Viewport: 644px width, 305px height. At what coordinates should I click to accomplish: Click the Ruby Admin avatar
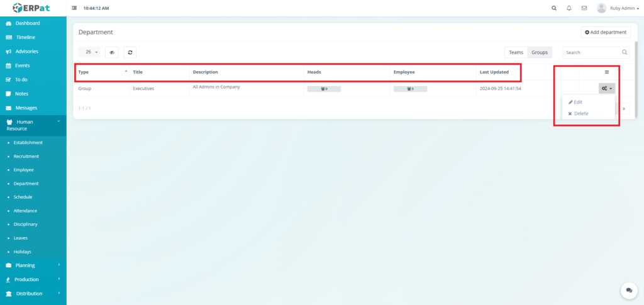602,8
